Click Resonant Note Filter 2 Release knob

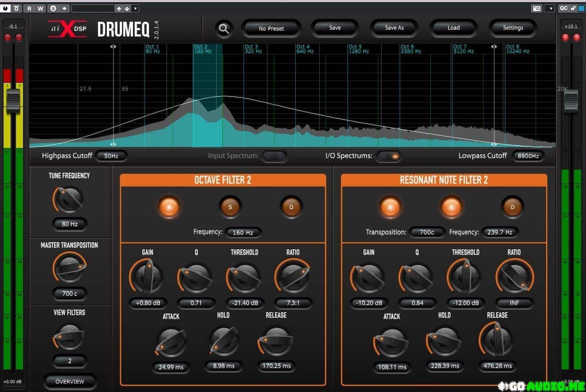pos(496,340)
